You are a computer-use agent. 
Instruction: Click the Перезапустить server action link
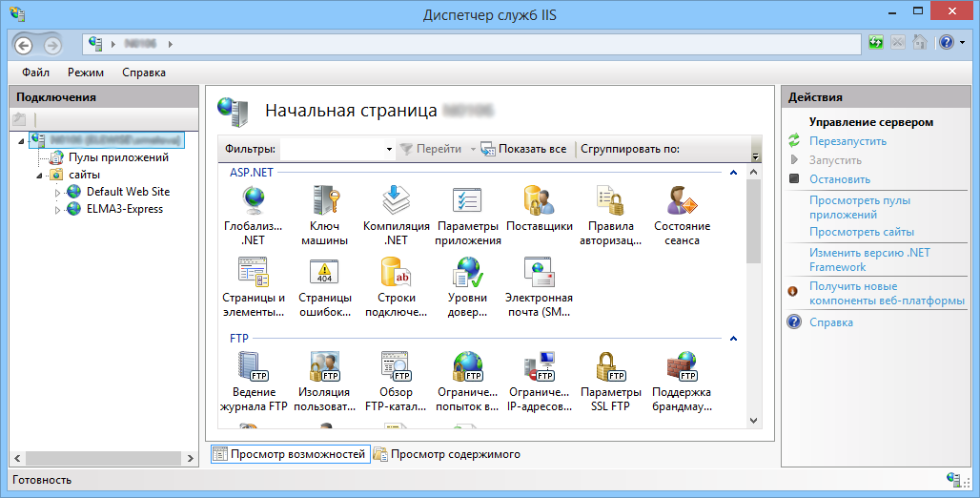point(847,141)
